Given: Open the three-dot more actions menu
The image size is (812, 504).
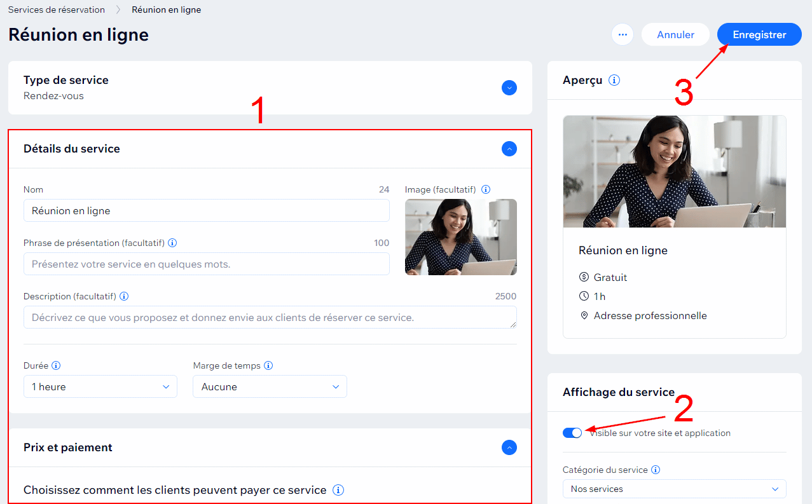Looking at the screenshot, I should pyautogui.click(x=623, y=35).
